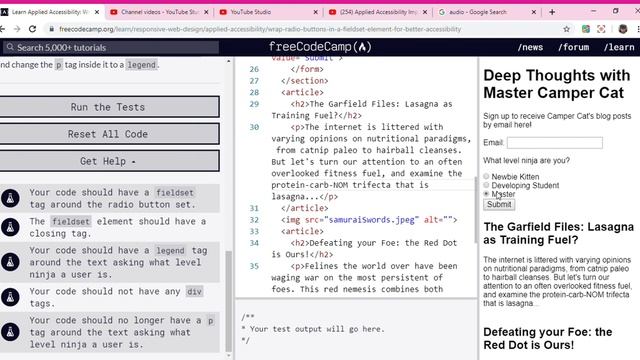Screen dimensions: 640x360
Task: Click into the Email input field
Action: pos(555,142)
